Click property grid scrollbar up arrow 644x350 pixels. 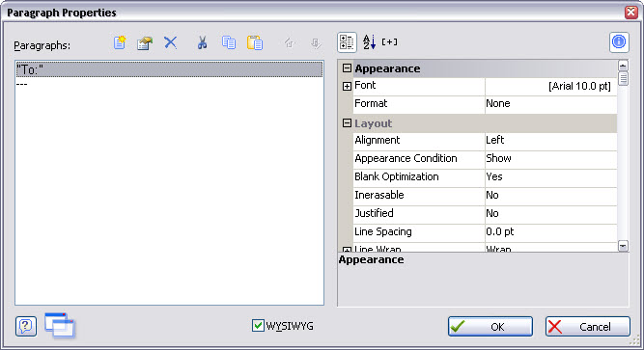click(623, 66)
